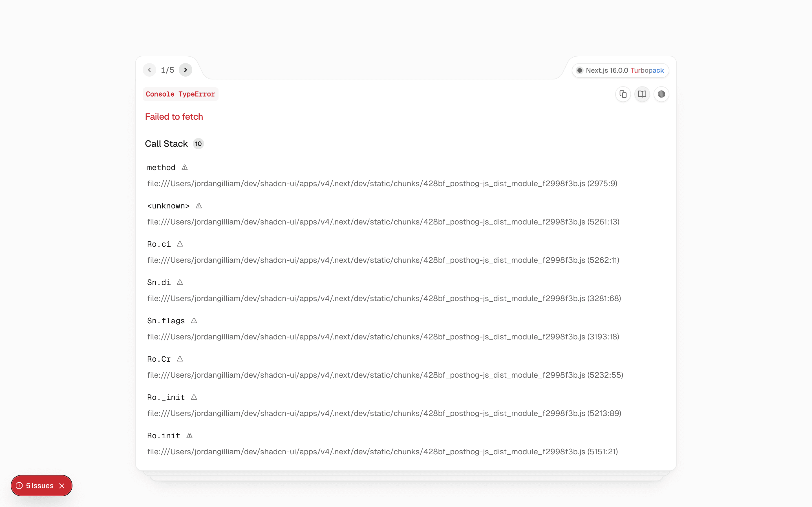812x507 pixels.
Task: Click the Call Stack heading
Action: [x=166, y=144]
